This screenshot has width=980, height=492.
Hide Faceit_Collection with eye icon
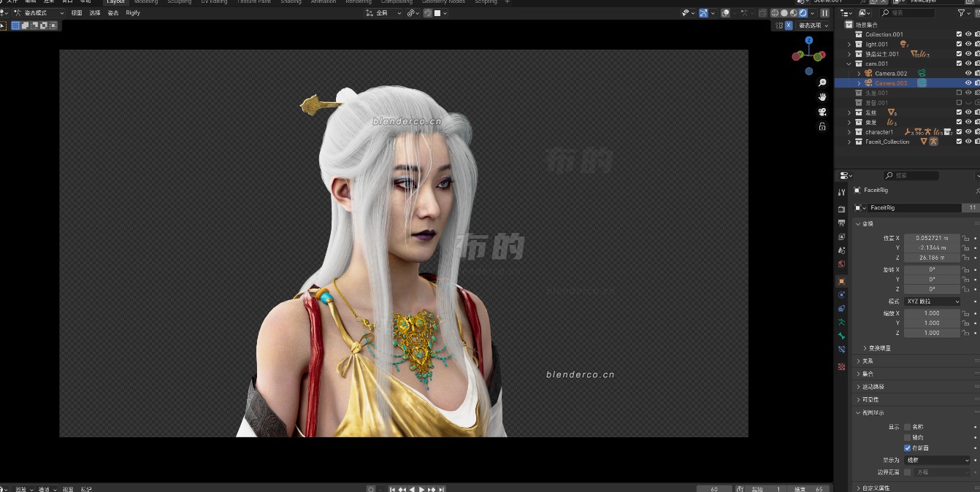968,142
